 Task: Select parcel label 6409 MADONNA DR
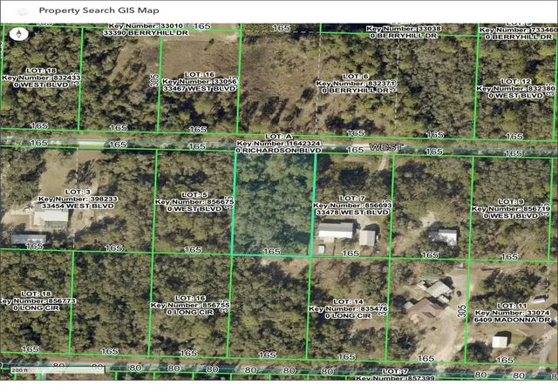[x=512, y=320]
